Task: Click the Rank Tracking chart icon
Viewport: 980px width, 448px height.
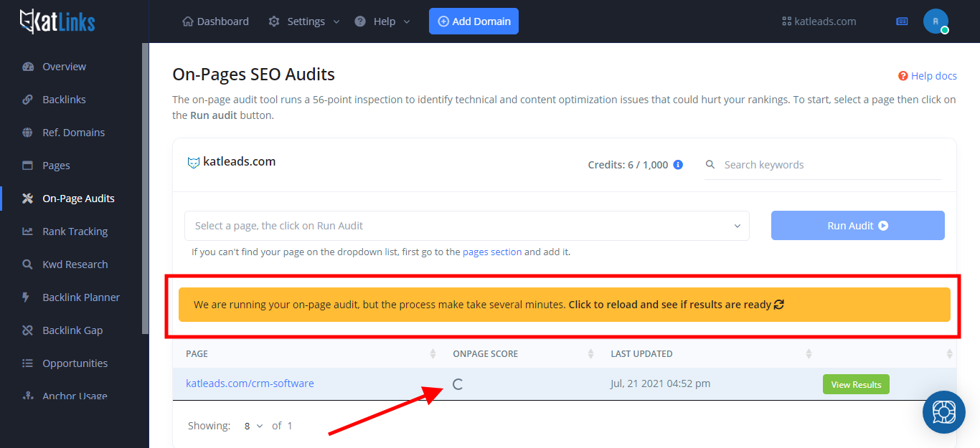Action: pos(28,232)
